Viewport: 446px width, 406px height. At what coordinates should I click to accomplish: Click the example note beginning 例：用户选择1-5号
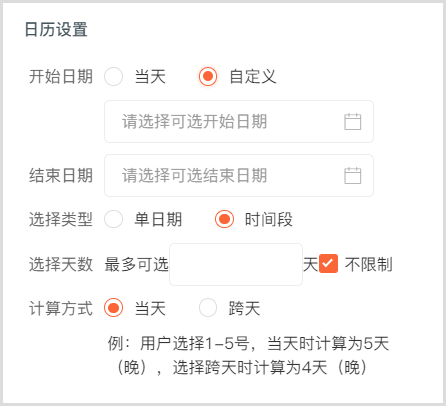pyautogui.click(x=247, y=355)
